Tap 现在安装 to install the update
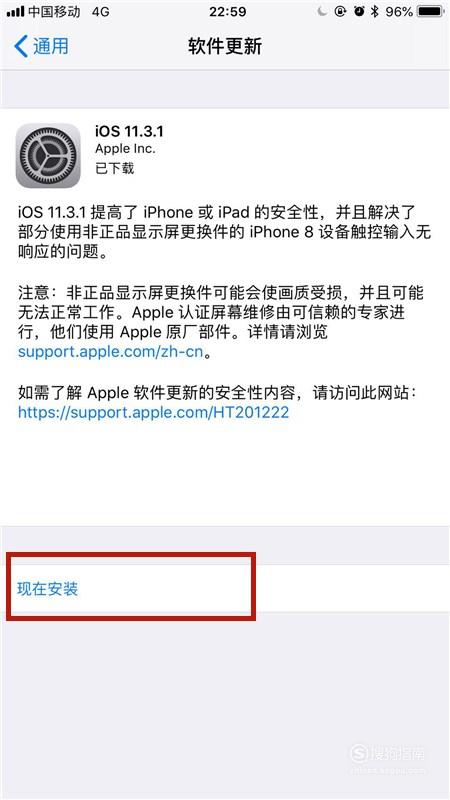 click(x=47, y=589)
